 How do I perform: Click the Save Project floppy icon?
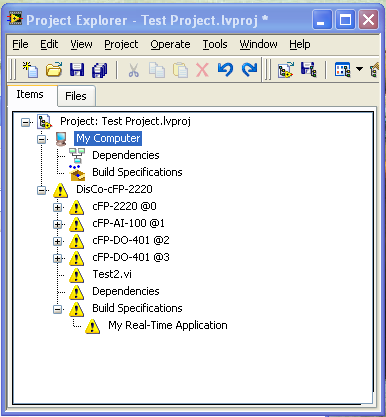(77, 70)
